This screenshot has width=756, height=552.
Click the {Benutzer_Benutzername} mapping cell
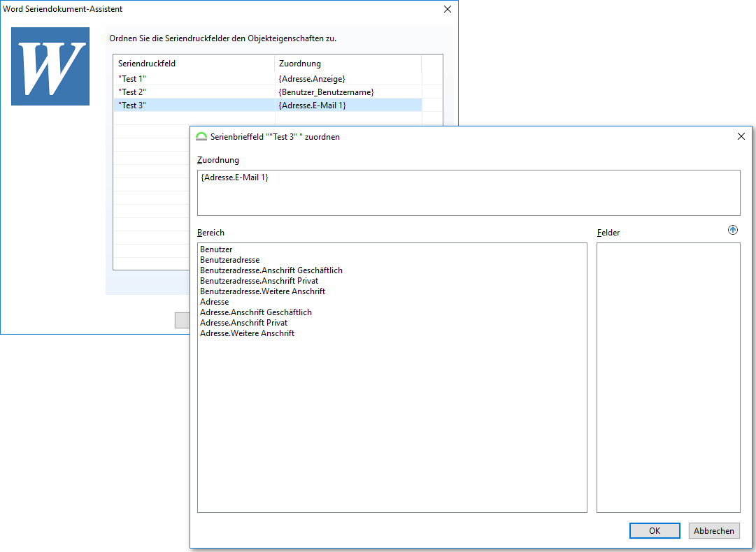[348, 92]
